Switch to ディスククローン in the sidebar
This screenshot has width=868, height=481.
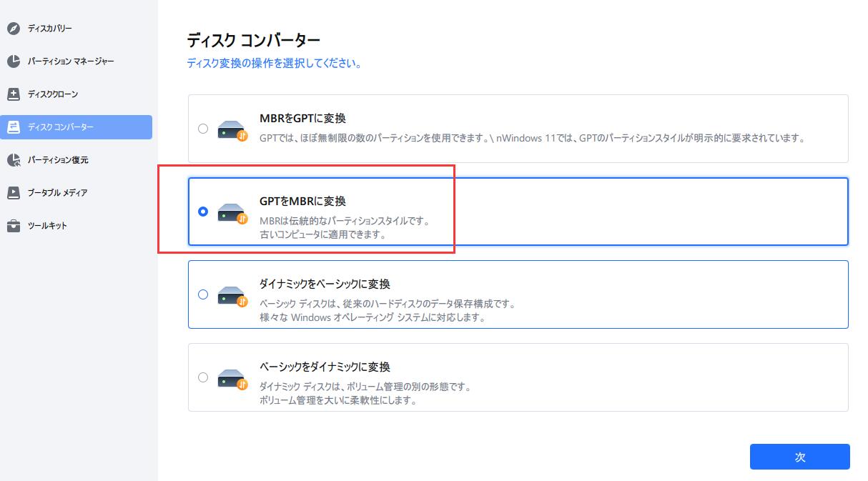click(x=53, y=94)
